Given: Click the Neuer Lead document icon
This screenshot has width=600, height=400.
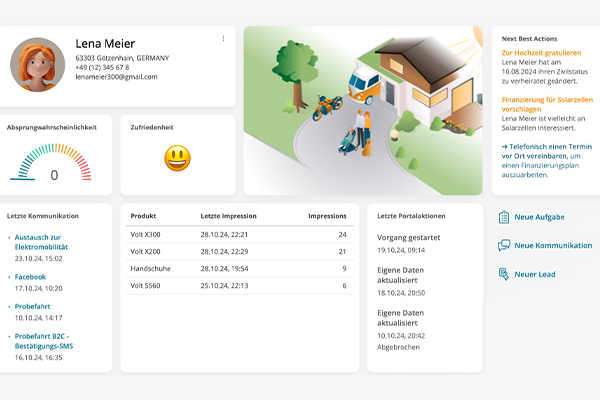Looking at the screenshot, I should 504,274.
